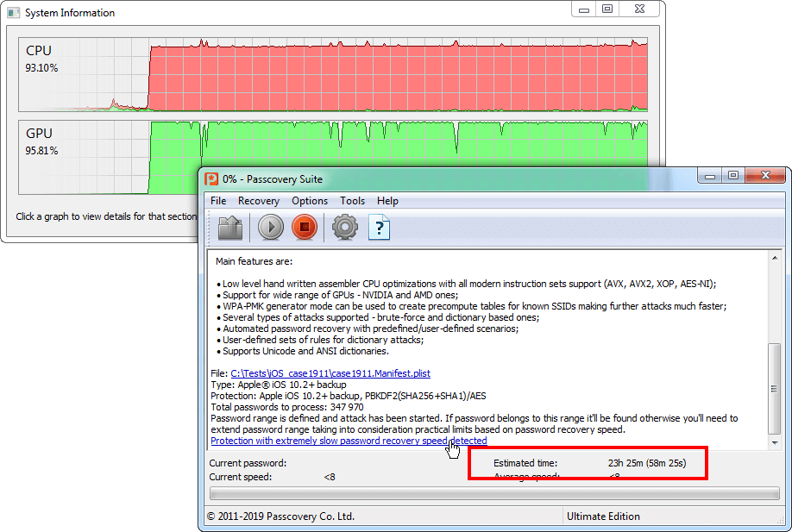This screenshot has height=532, width=792.
Task: Click the recovery progress bar
Action: [494, 493]
